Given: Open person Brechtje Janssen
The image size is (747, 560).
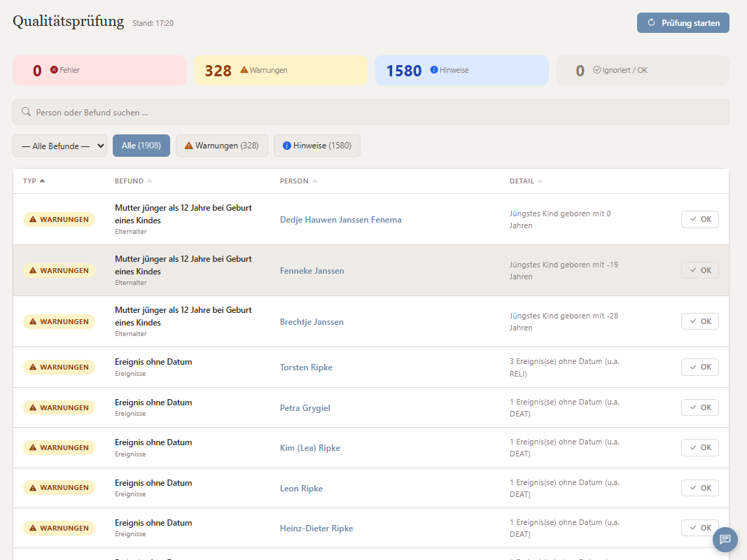Looking at the screenshot, I should coord(312,321).
